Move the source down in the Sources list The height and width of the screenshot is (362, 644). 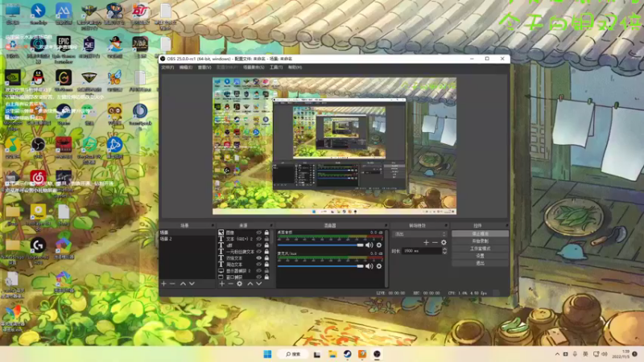click(258, 284)
